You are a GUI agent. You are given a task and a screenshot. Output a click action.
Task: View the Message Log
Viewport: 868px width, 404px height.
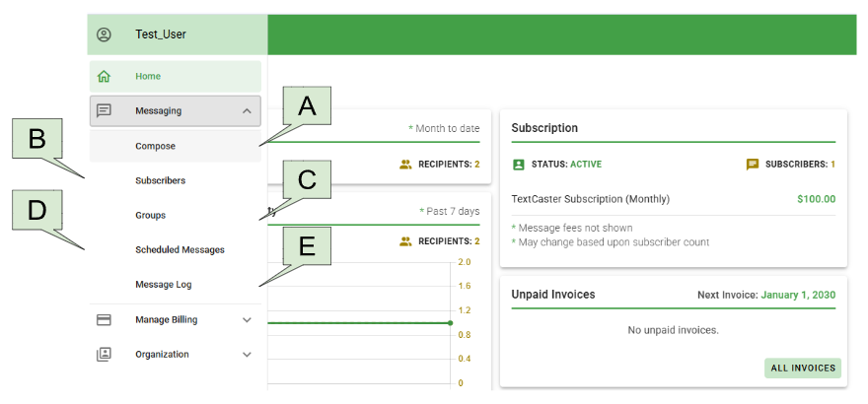tap(164, 285)
